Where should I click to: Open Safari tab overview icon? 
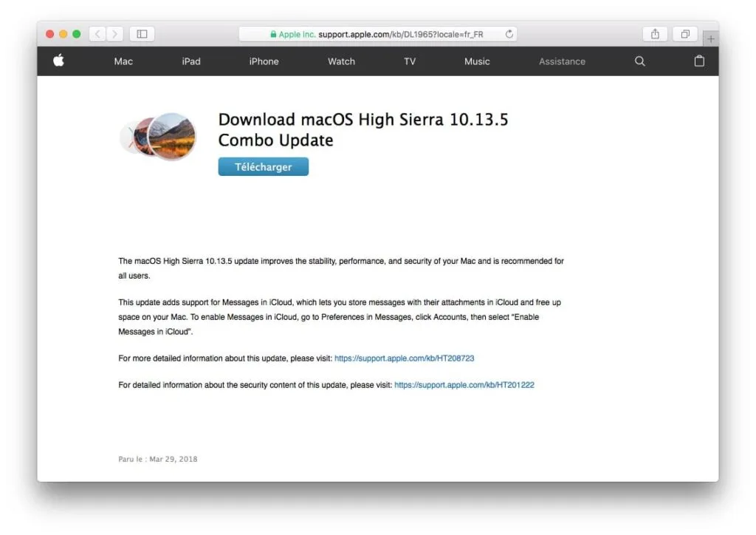pos(684,33)
